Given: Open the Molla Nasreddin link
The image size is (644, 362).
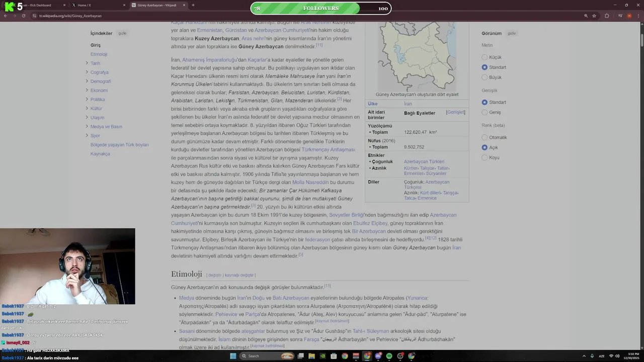Looking at the screenshot, I should pyautogui.click(x=310, y=183).
